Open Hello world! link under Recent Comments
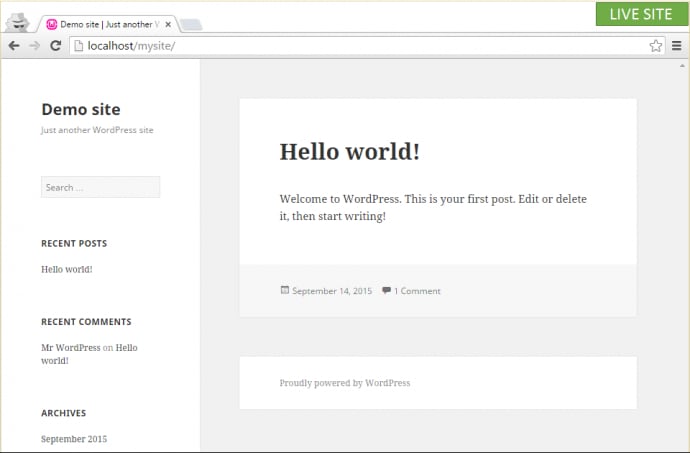 (x=89, y=354)
